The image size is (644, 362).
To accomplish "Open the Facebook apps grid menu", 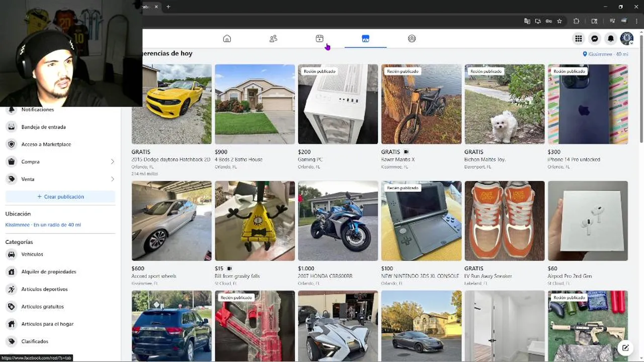I will tap(579, 39).
